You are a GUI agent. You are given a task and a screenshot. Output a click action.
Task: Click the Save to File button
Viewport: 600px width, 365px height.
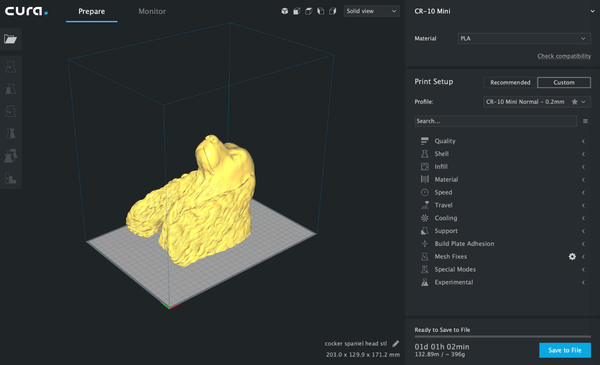(564, 350)
